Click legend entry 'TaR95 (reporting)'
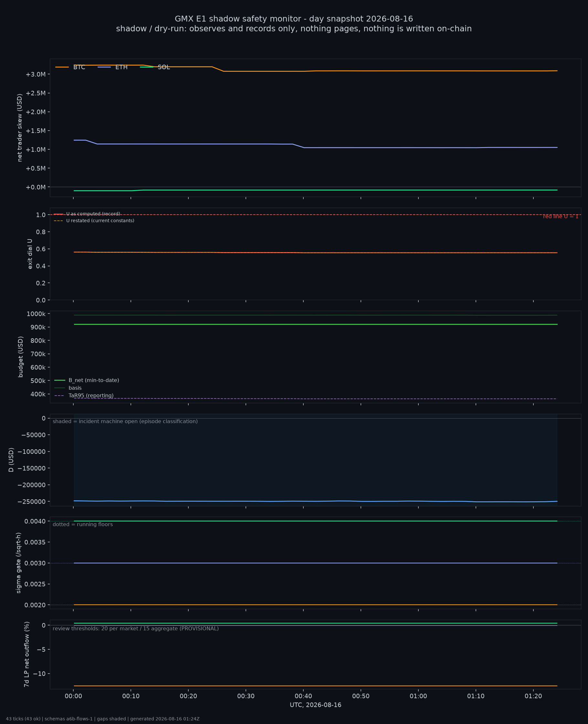 point(91,396)
